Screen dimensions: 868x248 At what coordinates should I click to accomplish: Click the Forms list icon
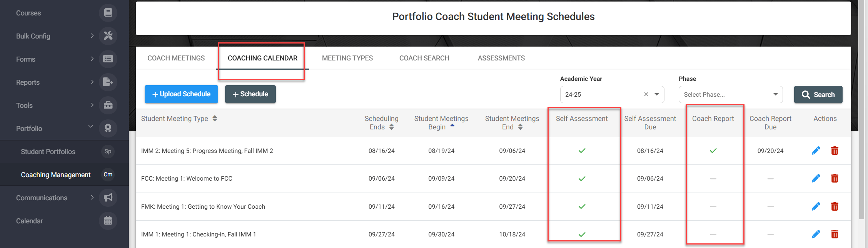coord(108,59)
